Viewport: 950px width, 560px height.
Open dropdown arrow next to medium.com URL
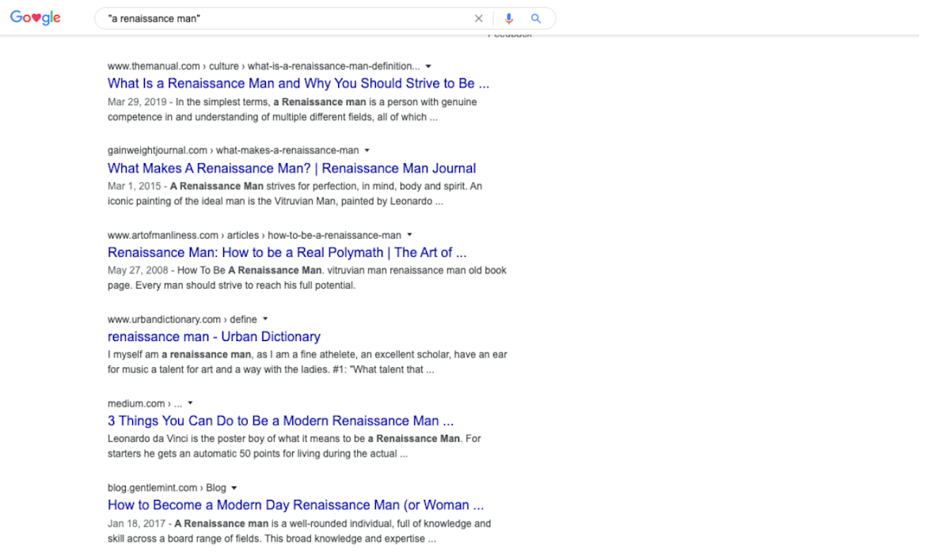pos(191,403)
